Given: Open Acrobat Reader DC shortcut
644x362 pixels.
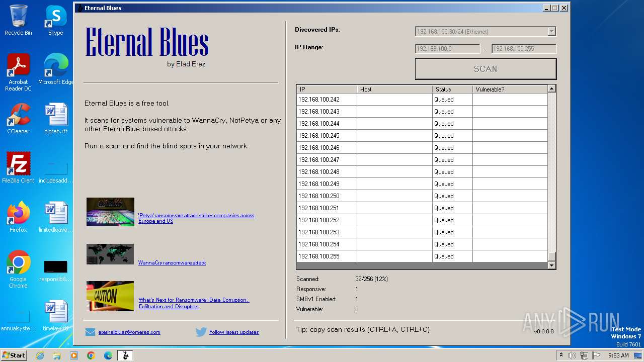Looking at the screenshot, I should (x=18, y=72).
